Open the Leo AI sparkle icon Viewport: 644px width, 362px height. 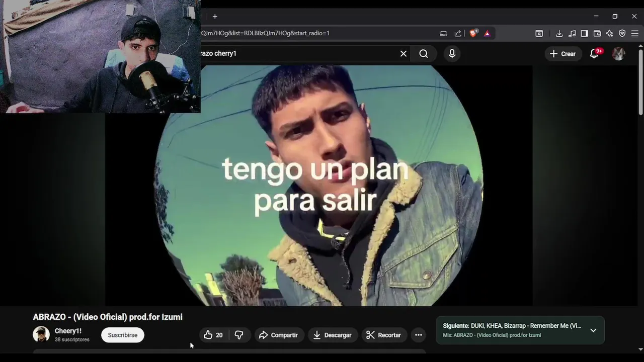[609, 34]
